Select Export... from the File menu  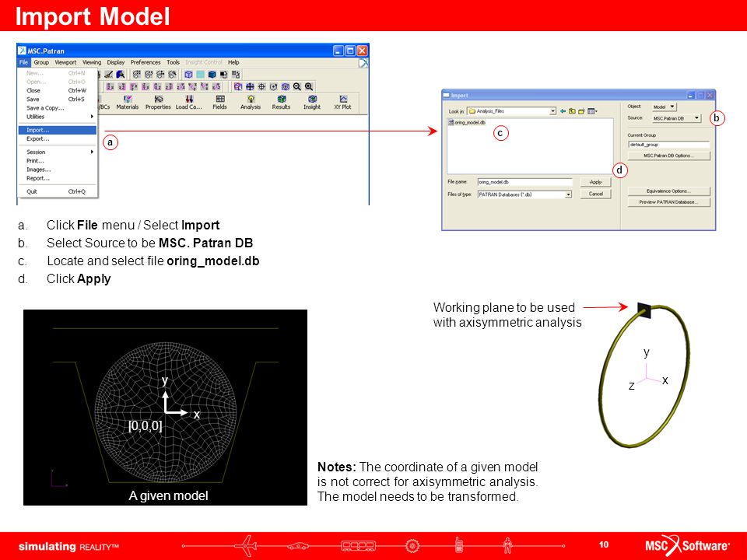pyautogui.click(x=57, y=139)
